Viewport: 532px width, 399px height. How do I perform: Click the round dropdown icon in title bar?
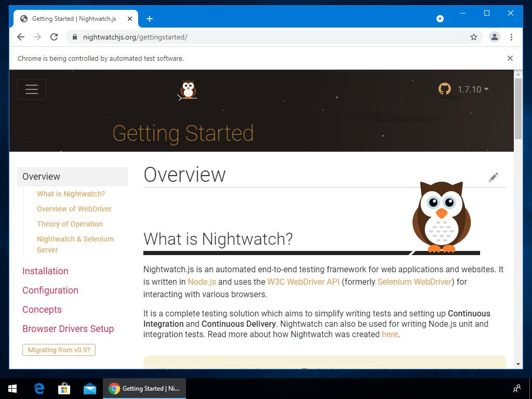(x=440, y=19)
